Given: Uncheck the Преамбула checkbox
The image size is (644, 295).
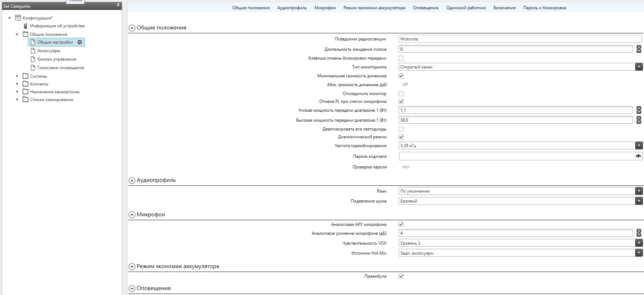Looking at the screenshot, I should pyautogui.click(x=401, y=276).
